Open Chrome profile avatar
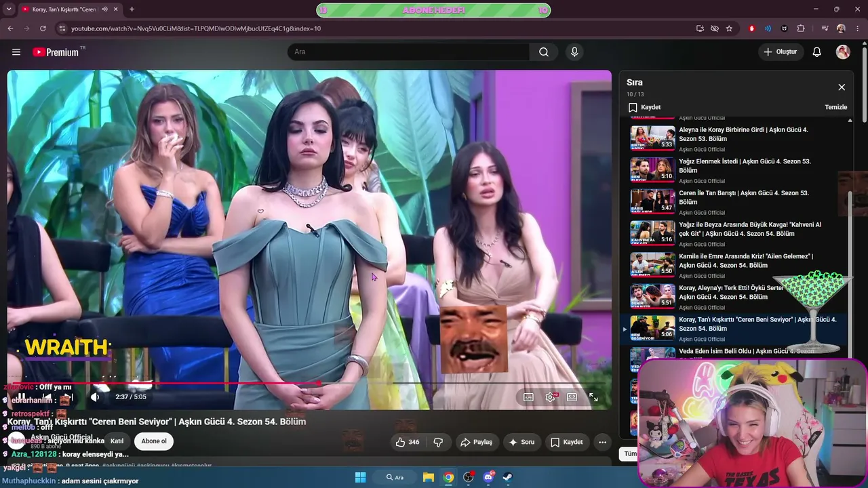868x488 pixels. coord(841,28)
